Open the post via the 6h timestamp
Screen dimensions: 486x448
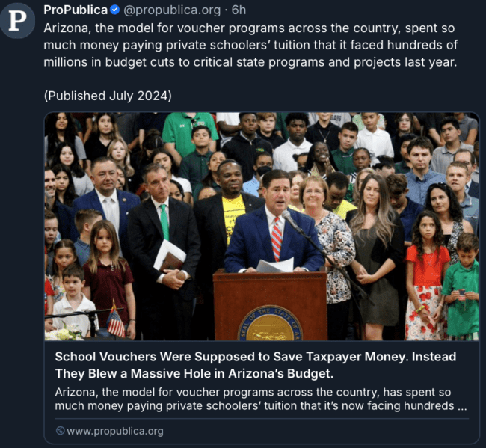point(239,10)
